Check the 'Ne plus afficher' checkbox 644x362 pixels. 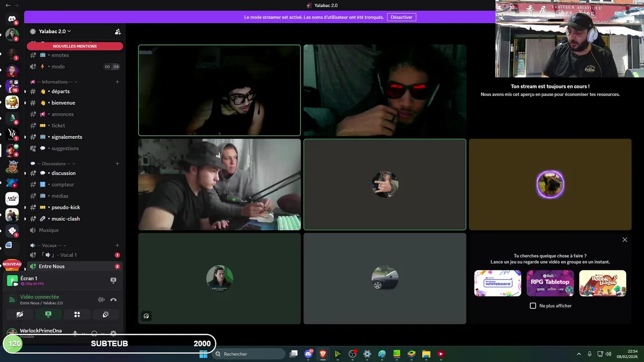[x=533, y=306]
